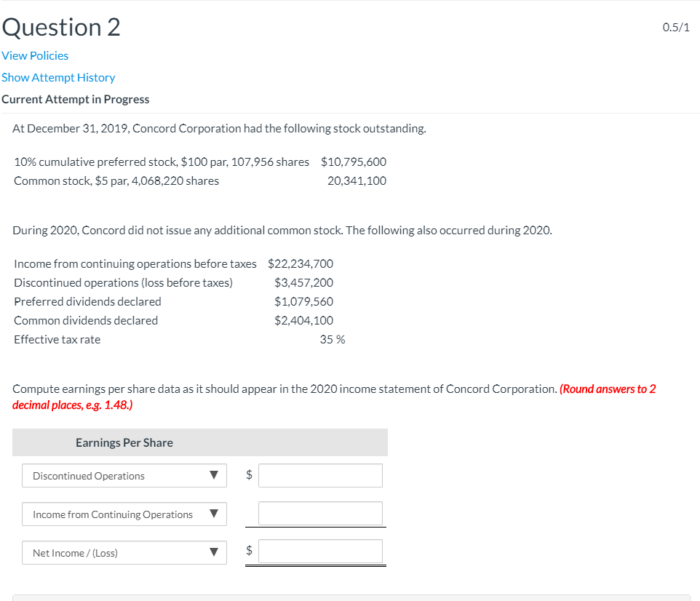
Task: Click the Preferred dividends declared label
Action: 87,302
